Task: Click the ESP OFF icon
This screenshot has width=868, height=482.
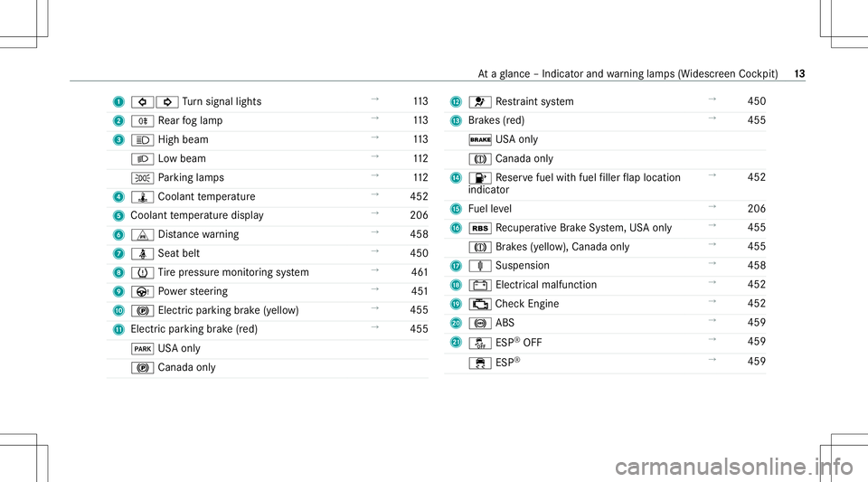Action: pos(480,343)
